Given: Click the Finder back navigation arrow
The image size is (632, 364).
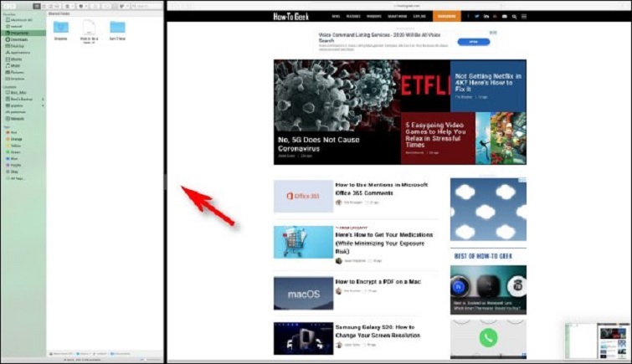Looking at the screenshot, I should [8, 6].
